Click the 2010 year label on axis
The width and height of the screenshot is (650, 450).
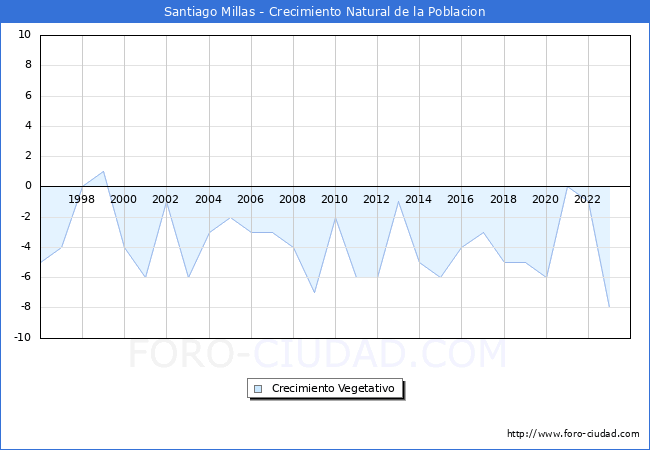[x=334, y=199]
